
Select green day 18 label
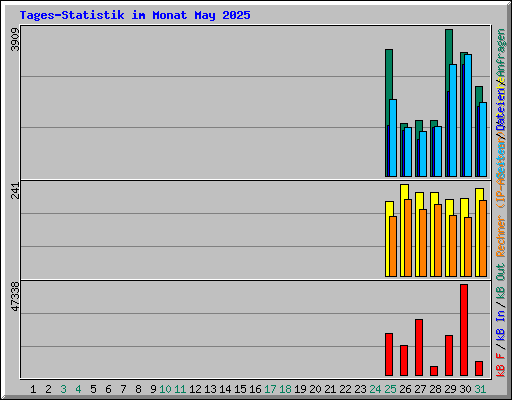pos(285,389)
